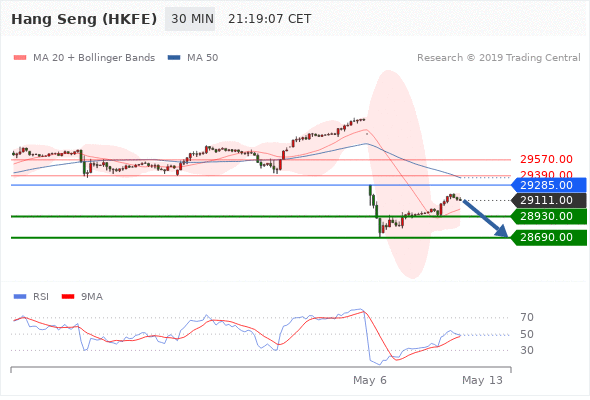This screenshot has height=400, width=590.
Task: Click the 29570.00 red resistance label
Action: (546, 159)
